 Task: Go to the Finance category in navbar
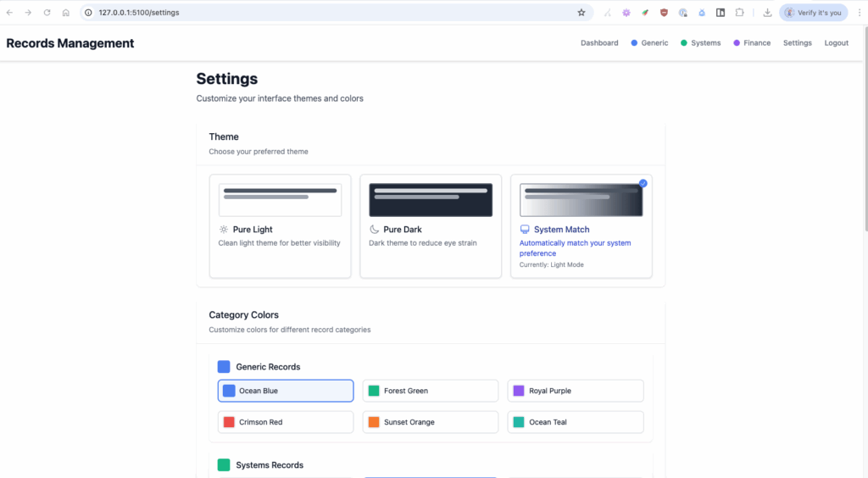click(752, 43)
